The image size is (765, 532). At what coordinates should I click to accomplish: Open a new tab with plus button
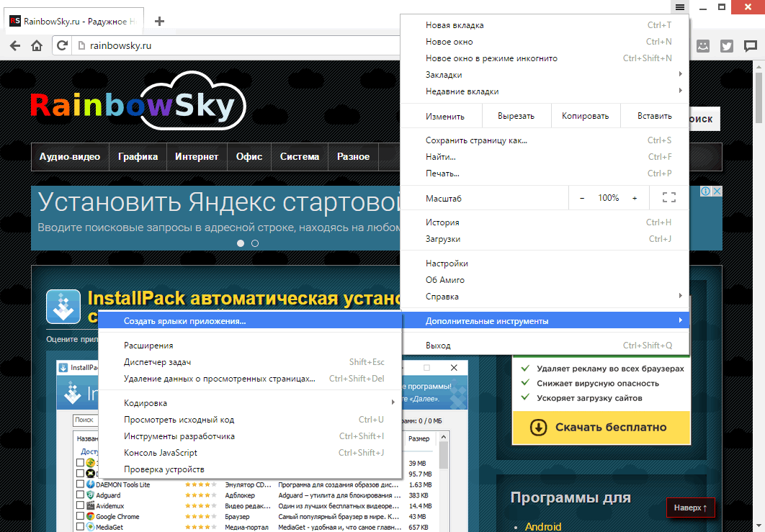click(x=159, y=21)
